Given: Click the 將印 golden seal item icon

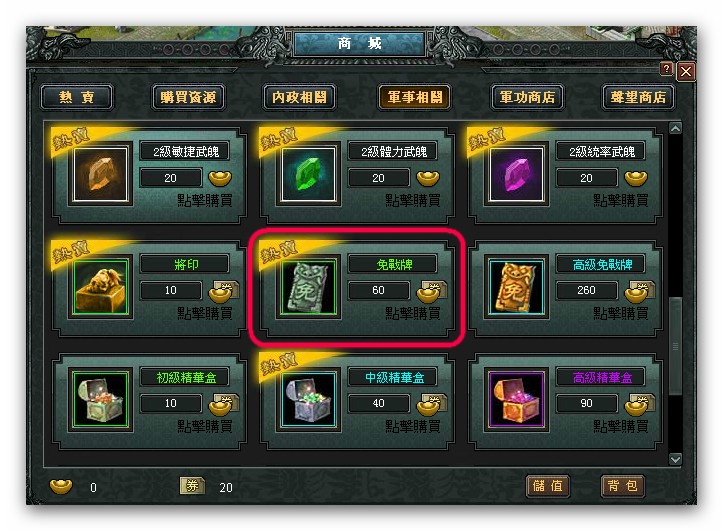Looking at the screenshot, I should [101, 287].
